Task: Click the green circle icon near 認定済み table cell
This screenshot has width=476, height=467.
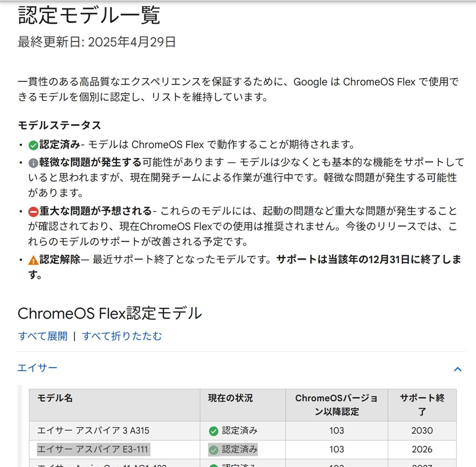Action: pos(213,431)
